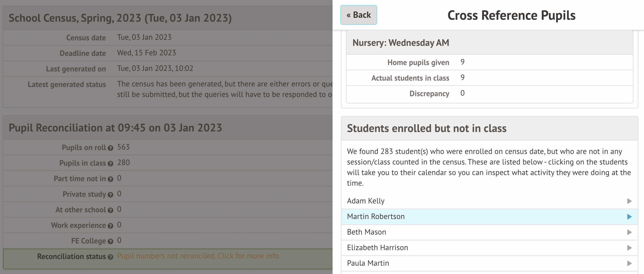644x274 pixels.
Task: Select Adam Kelly in student list
Action: [x=366, y=201]
